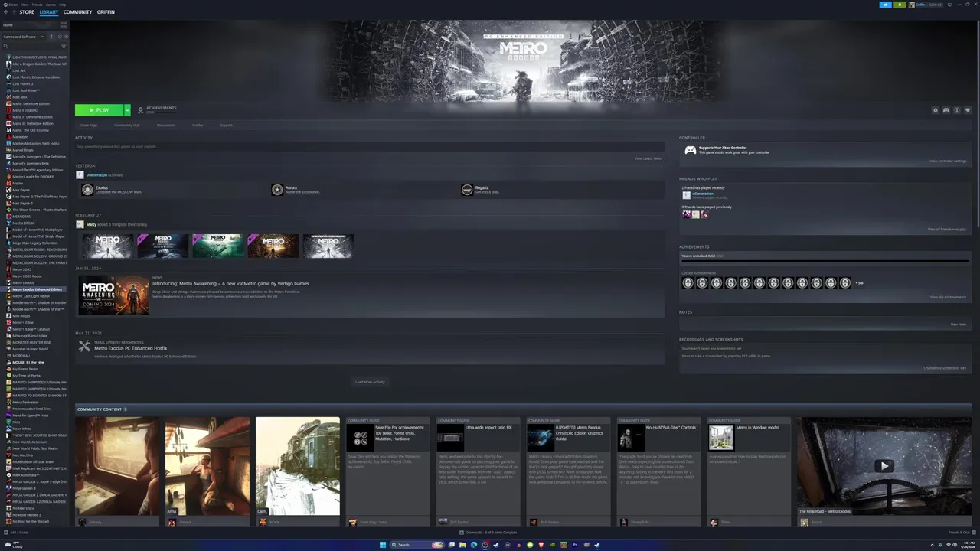Click View controller settings link

coord(948,161)
